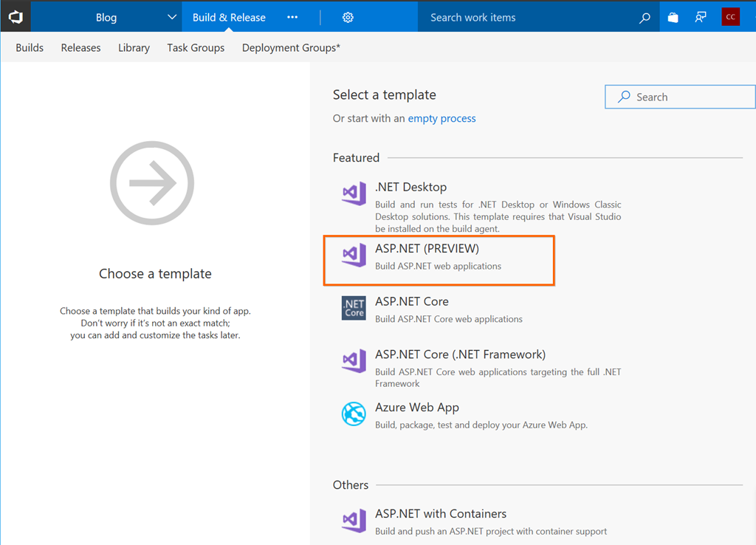Viewport: 756px width, 545px height.
Task: Switch to the Releases tab
Action: (x=80, y=48)
